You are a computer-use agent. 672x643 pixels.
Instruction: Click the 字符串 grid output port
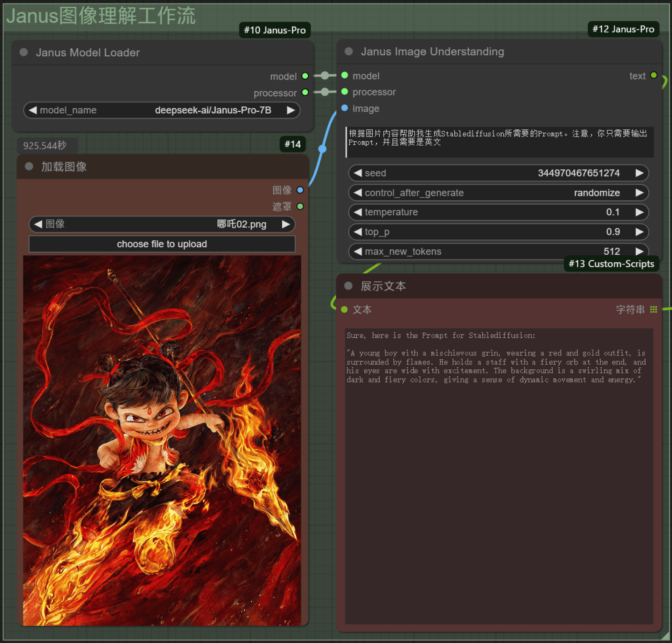pyautogui.click(x=653, y=310)
